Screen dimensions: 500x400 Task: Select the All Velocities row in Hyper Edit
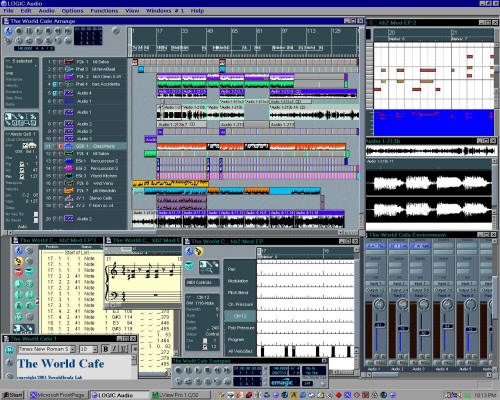tap(240, 351)
